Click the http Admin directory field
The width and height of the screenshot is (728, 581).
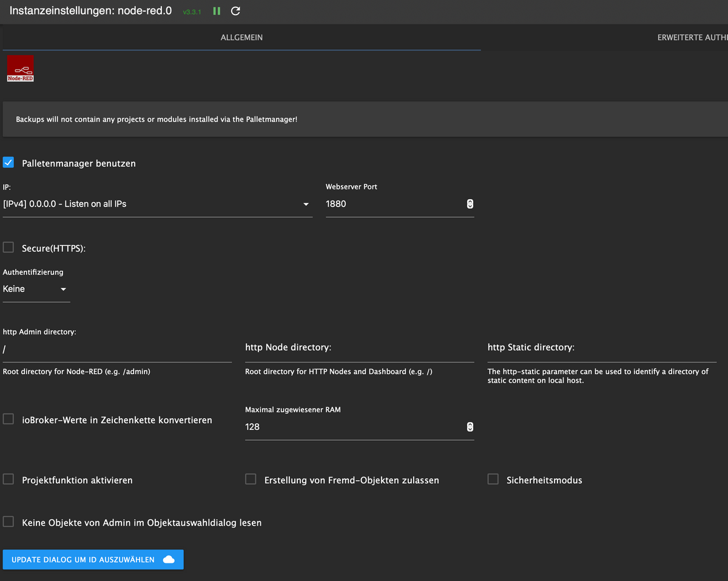(117, 351)
